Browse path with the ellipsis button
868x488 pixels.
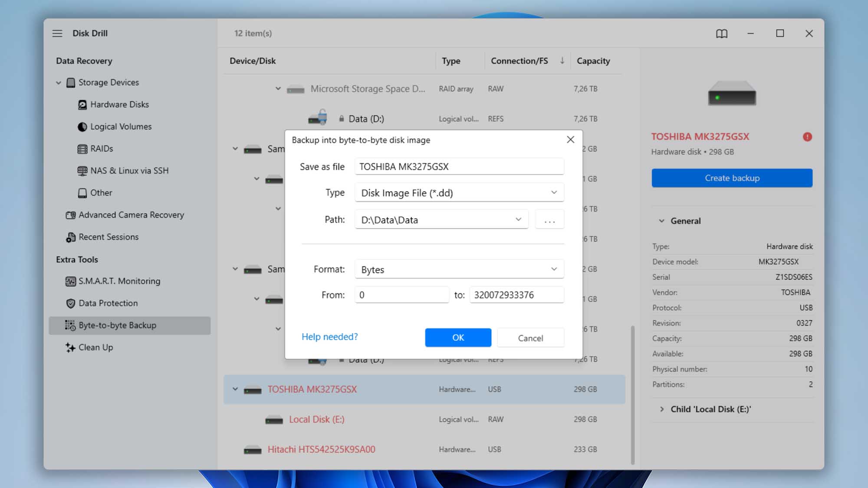[549, 220]
